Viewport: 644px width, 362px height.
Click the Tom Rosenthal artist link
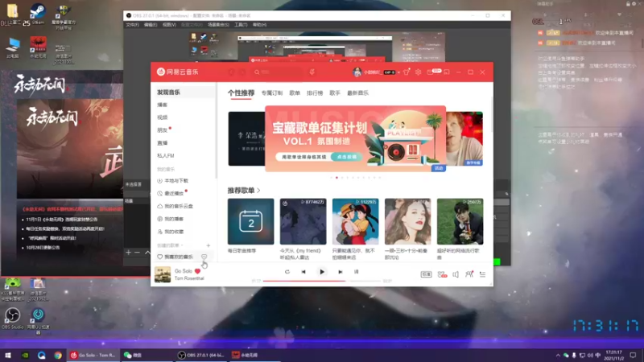[189, 278]
